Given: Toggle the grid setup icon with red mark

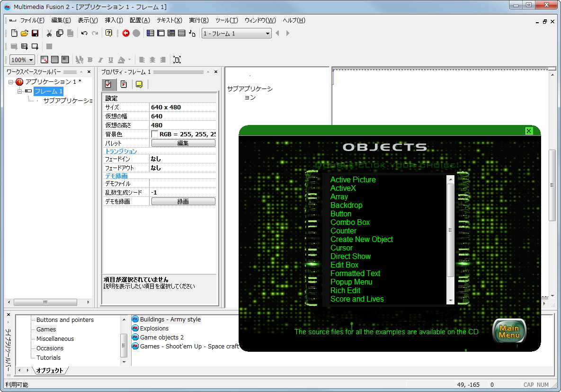Looking at the screenshot, I should (45, 60).
